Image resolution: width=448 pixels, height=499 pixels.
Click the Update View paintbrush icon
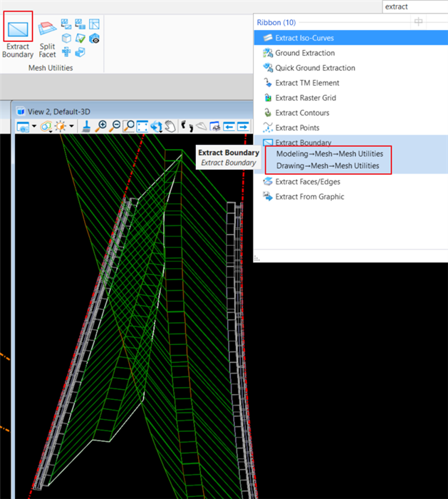(86, 127)
